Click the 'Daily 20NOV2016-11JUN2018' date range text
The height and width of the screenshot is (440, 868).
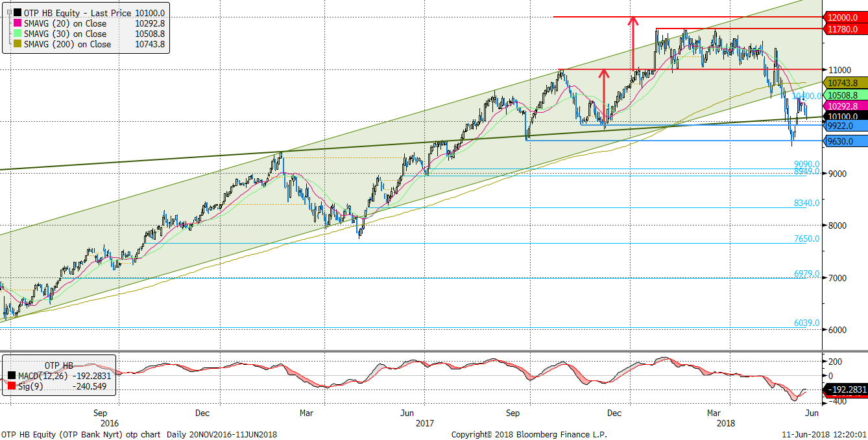[x=223, y=434]
